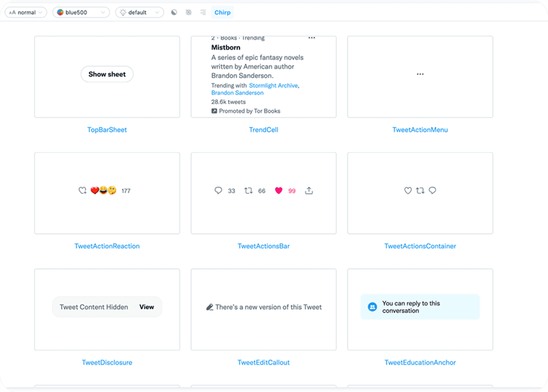Viewport: 548px width, 392px height.
Task: Click the retweet icon in TweetActionsContainer
Action: 420,190
